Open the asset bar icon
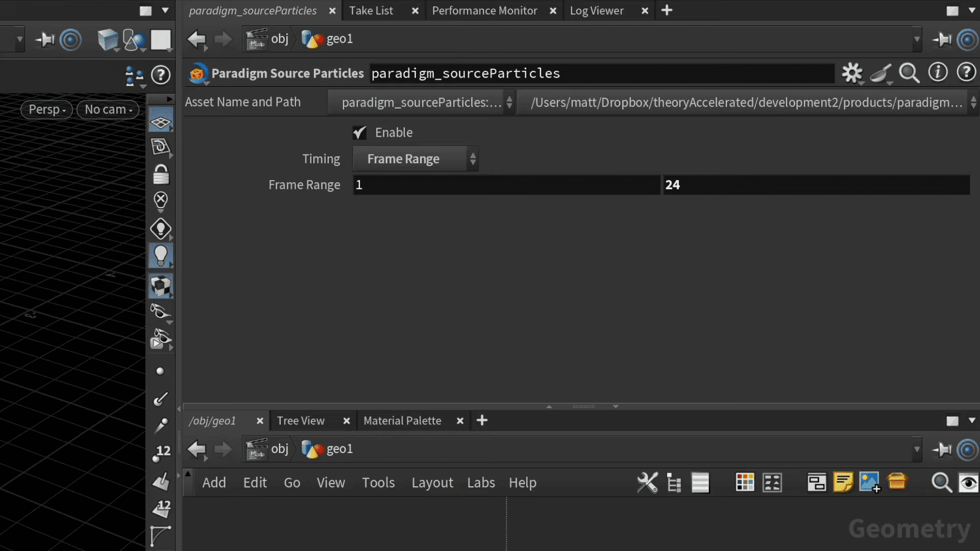980x551 pixels. 897,481
